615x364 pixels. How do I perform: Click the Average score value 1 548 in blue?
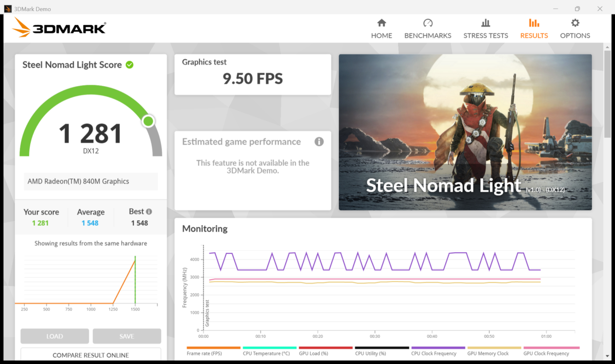[90, 223]
